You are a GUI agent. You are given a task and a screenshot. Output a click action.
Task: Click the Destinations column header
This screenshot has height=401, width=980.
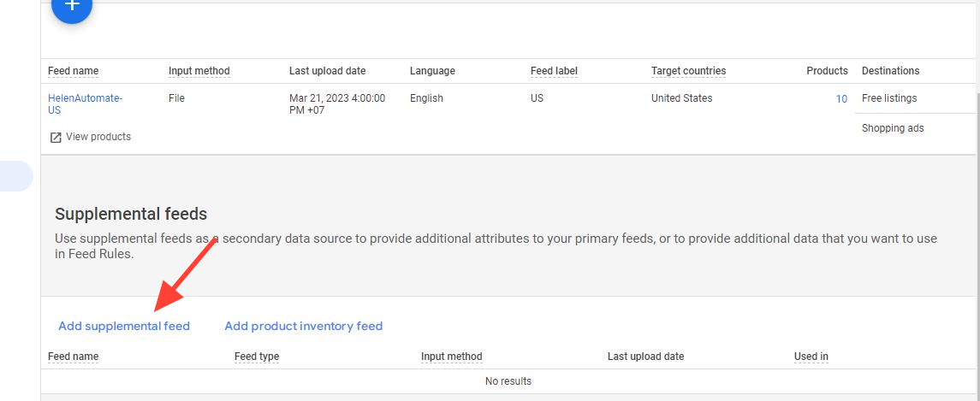pos(890,71)
